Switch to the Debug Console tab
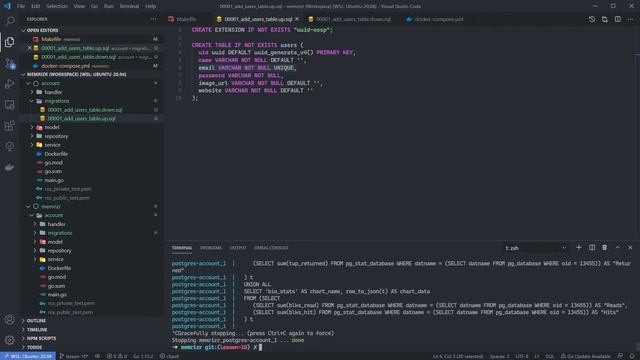The width and height of the screenshot is (640, 360). [x=271, y=248]
